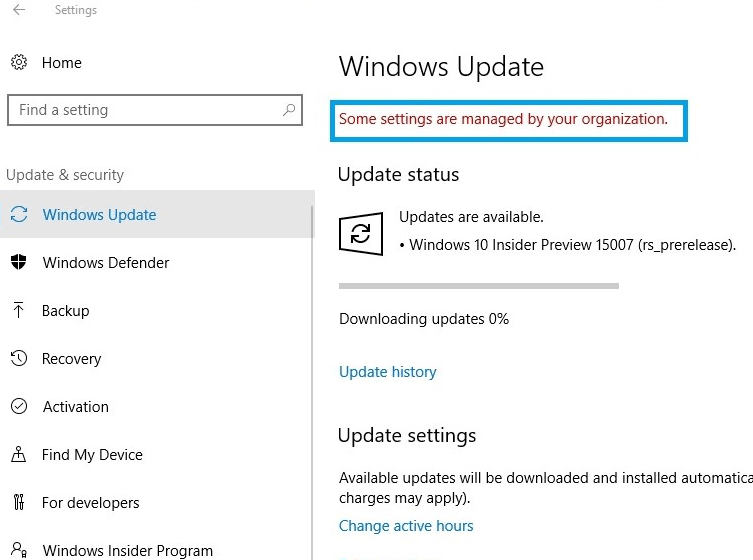Click the download updates progress bar
The image size is (753, 560).
coord(479,286)
